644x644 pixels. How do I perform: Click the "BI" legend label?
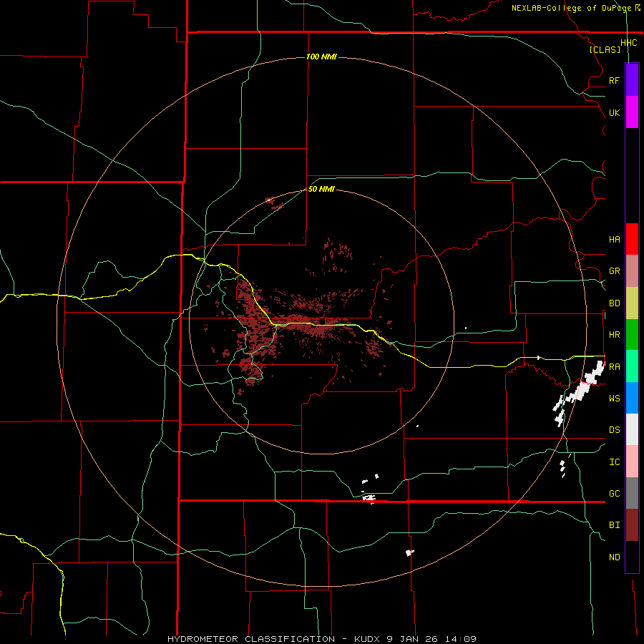pyautogui.click(x=614, y=525)
